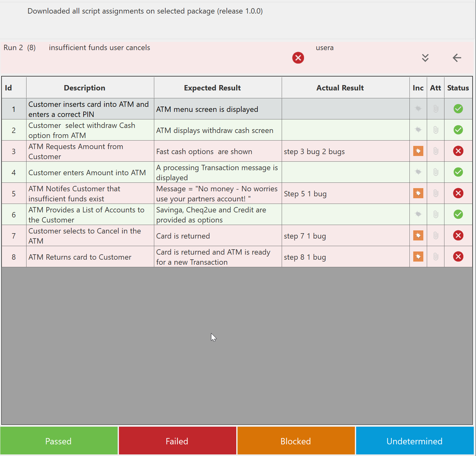The image size is (476, 456).
Task: Open attachment paperclip for step 8
Action: 436,257
